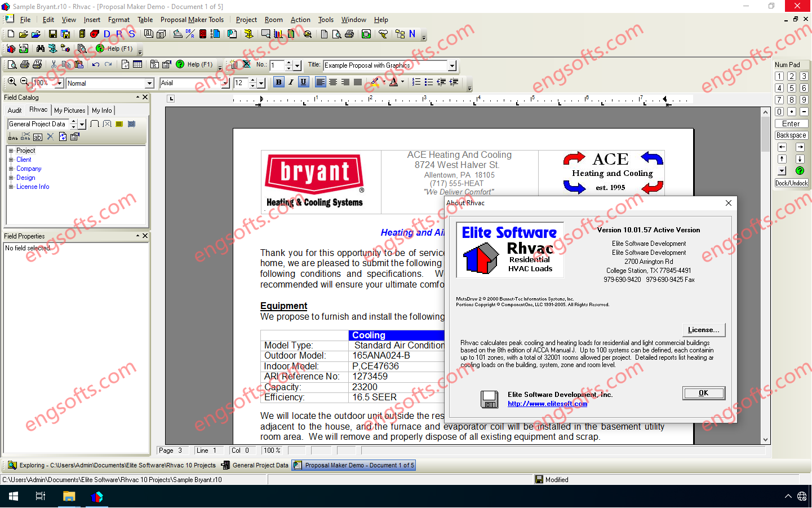The height and width of the screenshot is (508, 812).
Task: Open the Proposal Maker Tools menu
Action: tap(192, 20)
